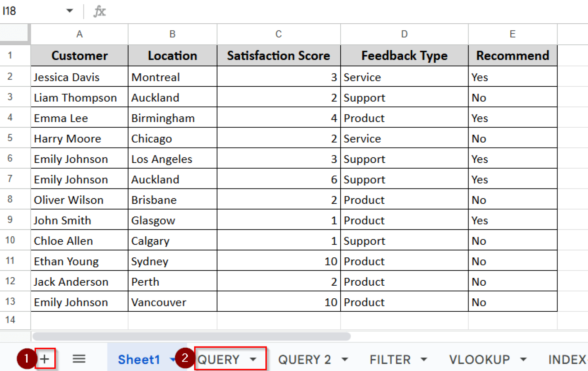Open the QUERY tab dropdown arrow
Viewport: 588px width, 371px height.
coord(253,359)
